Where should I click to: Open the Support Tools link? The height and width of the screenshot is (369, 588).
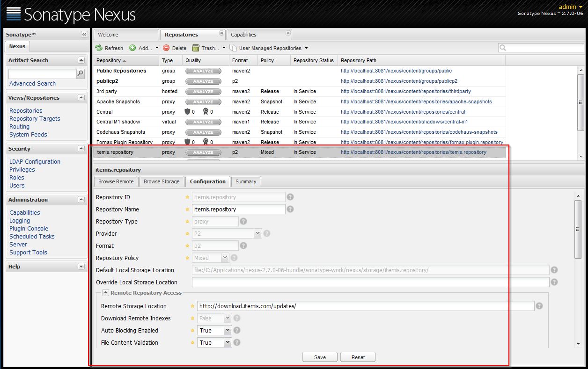click(x=28, y=252)
